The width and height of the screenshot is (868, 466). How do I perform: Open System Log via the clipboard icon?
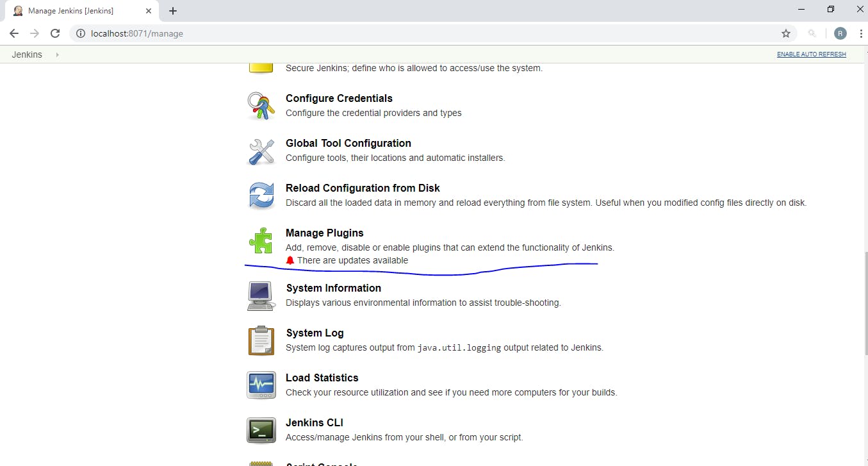pyautogui.click(x=261, y=340)
